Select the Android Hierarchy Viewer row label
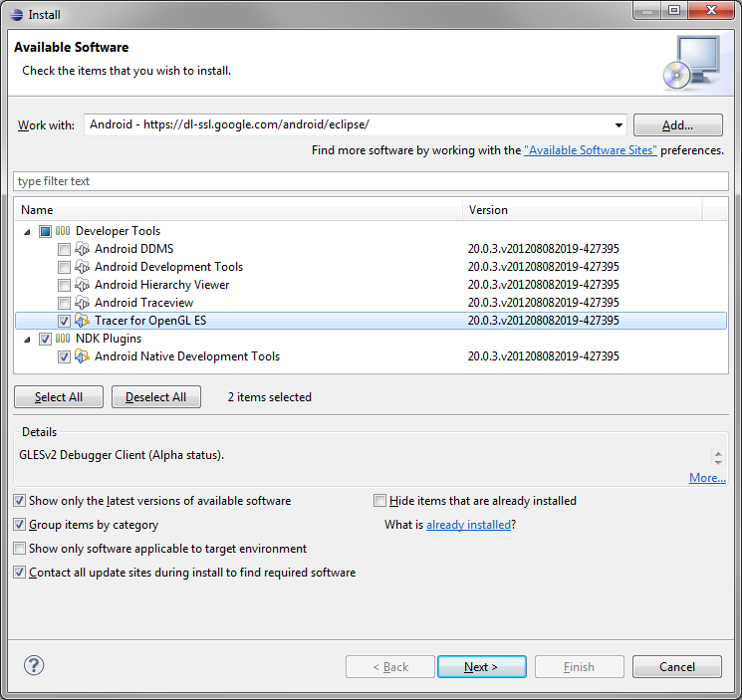742x700 pixels. coord(161,285)
